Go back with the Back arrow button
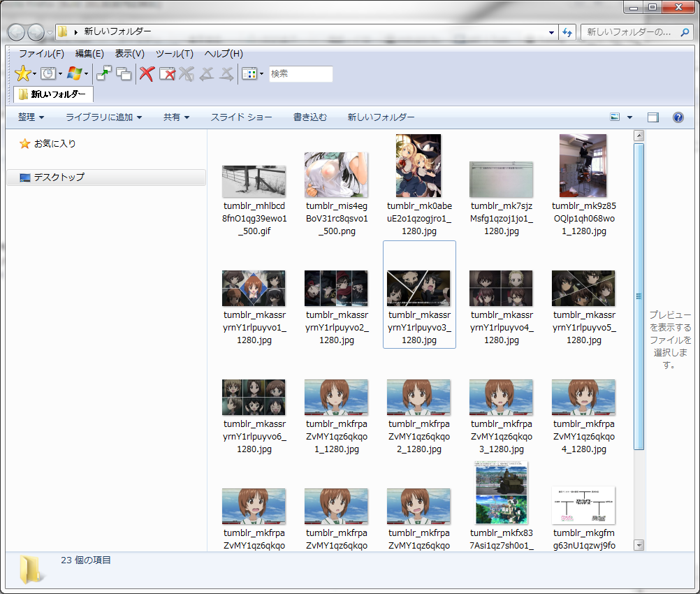Image resolution: width=700 pixels, height=594 pixels. [x=17, y=32]
